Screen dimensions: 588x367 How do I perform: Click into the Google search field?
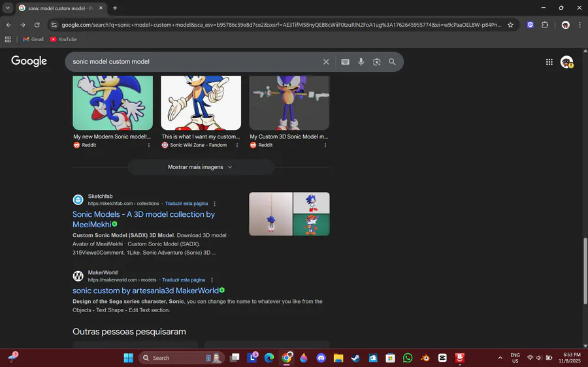pos(195,62)
